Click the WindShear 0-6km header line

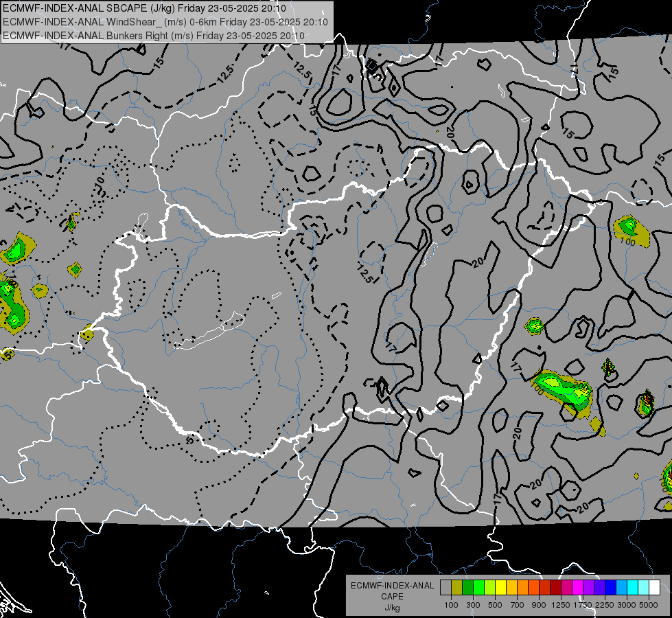tap(165, 22)
